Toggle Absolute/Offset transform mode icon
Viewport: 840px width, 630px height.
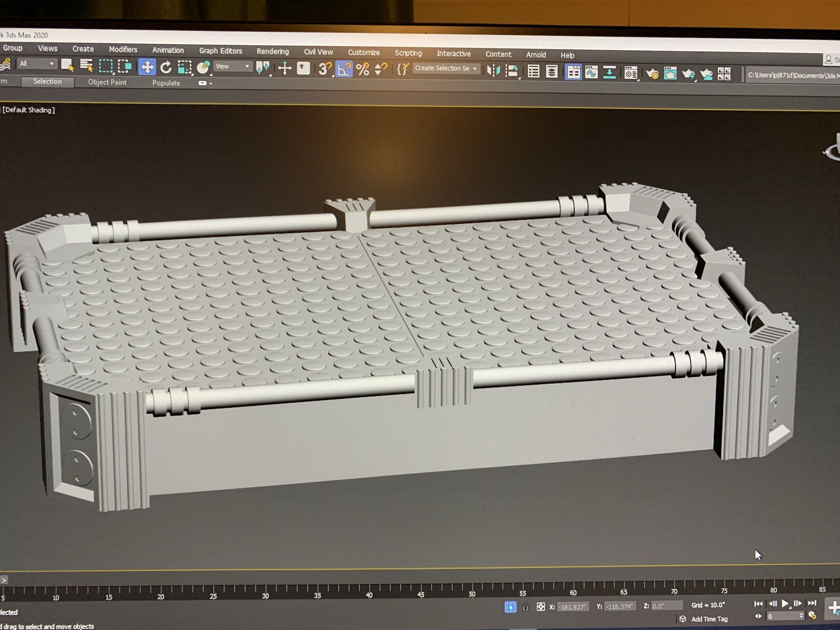(541, 607)
